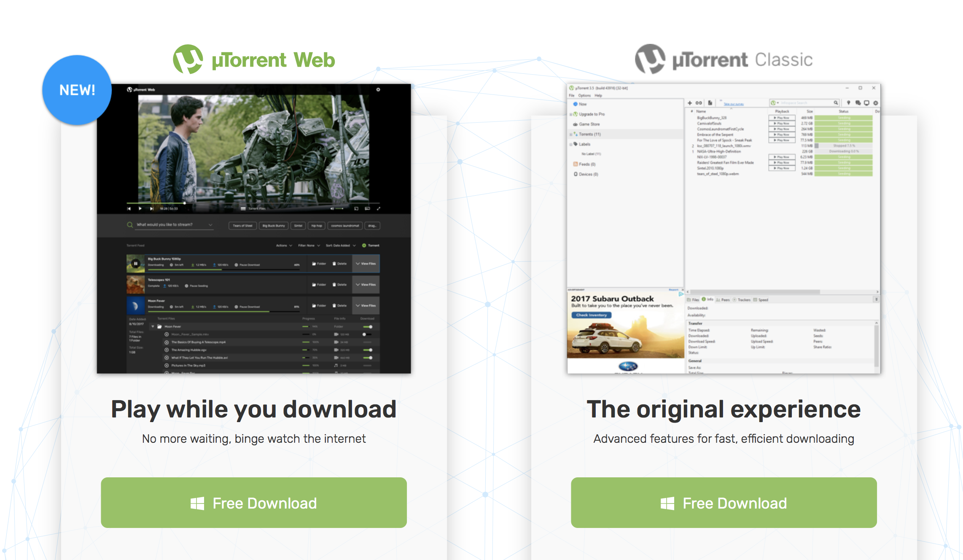The width and height of the screenshot is (963, 560).
Task: Select Now in Classic sidebar
Action: coord(580,104)
